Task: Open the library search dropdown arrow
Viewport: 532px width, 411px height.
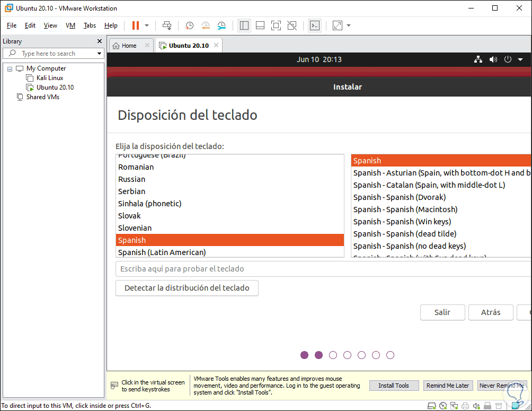Action: (99, 54)
